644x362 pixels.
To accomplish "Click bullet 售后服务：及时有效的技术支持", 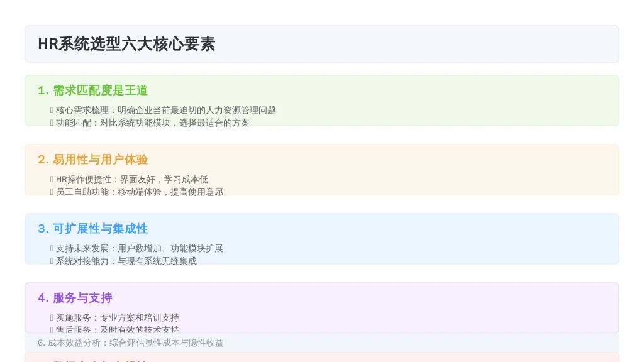I will tap(118, 329).
